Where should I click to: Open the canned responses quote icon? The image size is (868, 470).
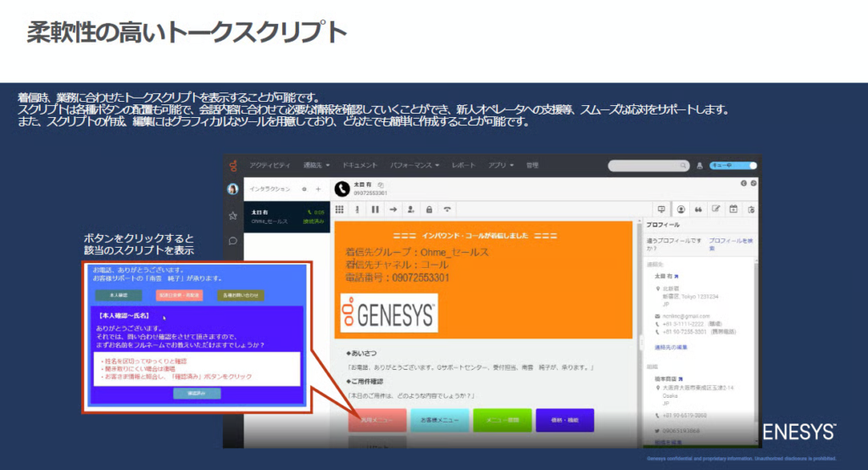pyautogui.click(x=698, y=209)
